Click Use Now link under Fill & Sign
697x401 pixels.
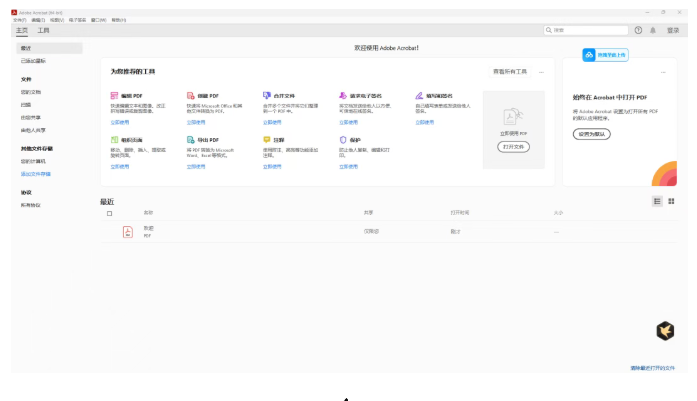[425, 122]
